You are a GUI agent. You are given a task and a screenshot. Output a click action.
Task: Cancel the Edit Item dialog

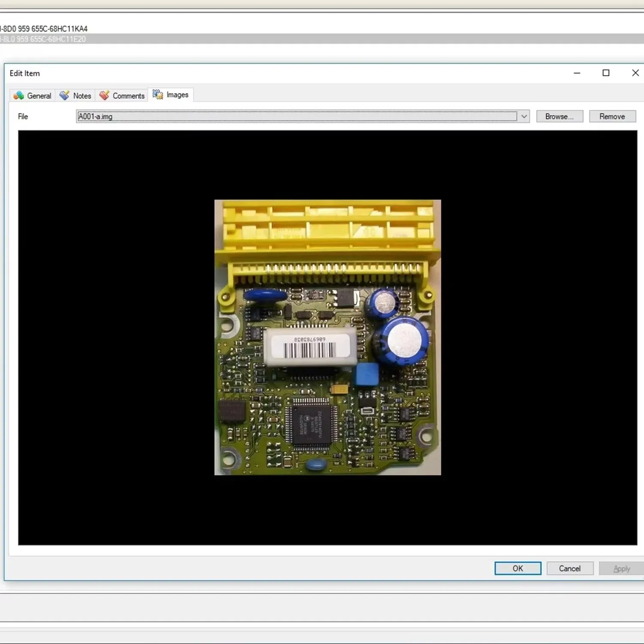click(x=569, y=568)
